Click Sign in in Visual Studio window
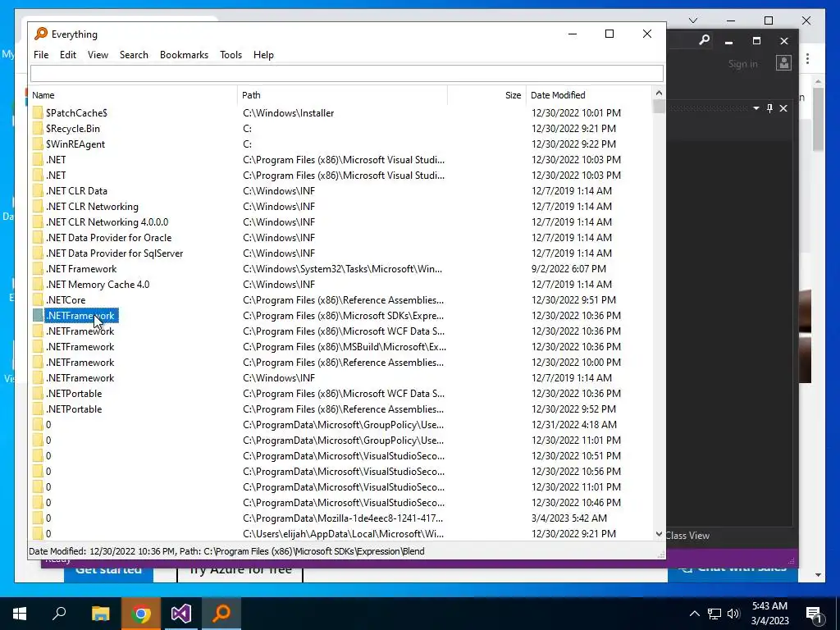The width and height of the screenshot is (840, 630). 743,64
